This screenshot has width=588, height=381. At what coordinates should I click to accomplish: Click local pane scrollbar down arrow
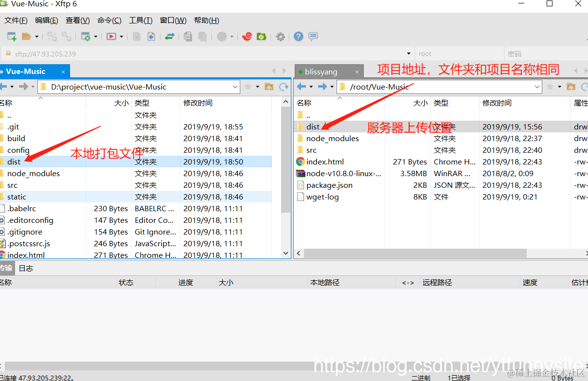pyautogui.click(x=286, y=253)
